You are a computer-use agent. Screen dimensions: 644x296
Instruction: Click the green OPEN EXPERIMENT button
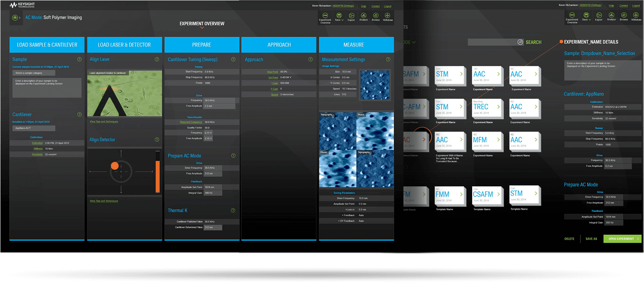(622, 239)
